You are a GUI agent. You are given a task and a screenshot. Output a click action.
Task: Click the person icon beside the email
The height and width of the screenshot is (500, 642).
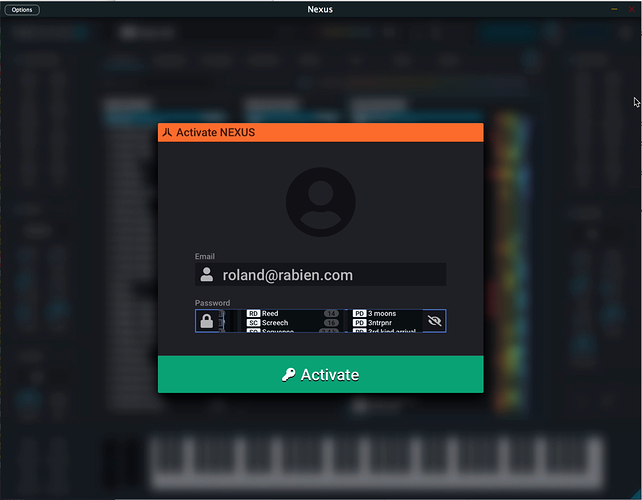[x=207, y=274]
